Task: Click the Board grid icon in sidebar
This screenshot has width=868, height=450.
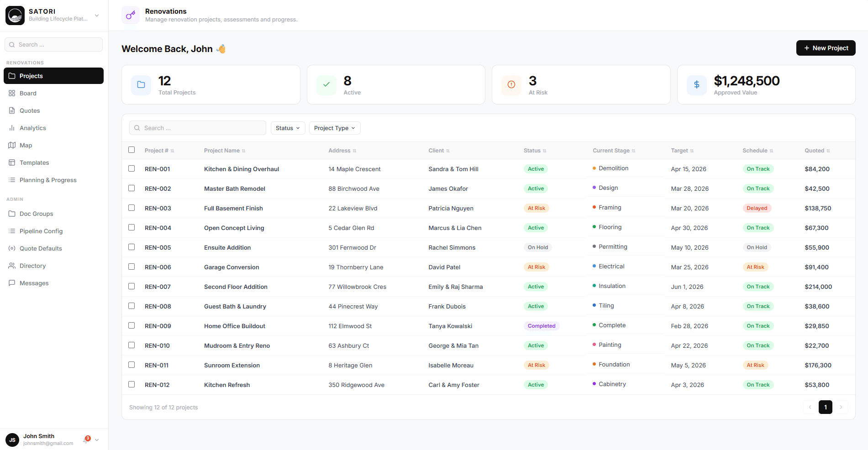Action: pyautogui.click(x=12, y=93)
